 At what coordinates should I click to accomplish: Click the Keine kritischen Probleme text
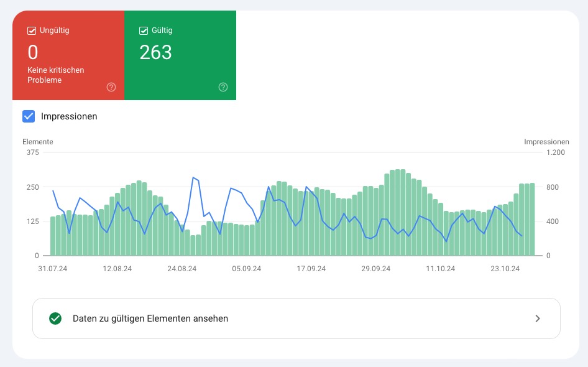point(57,75)
